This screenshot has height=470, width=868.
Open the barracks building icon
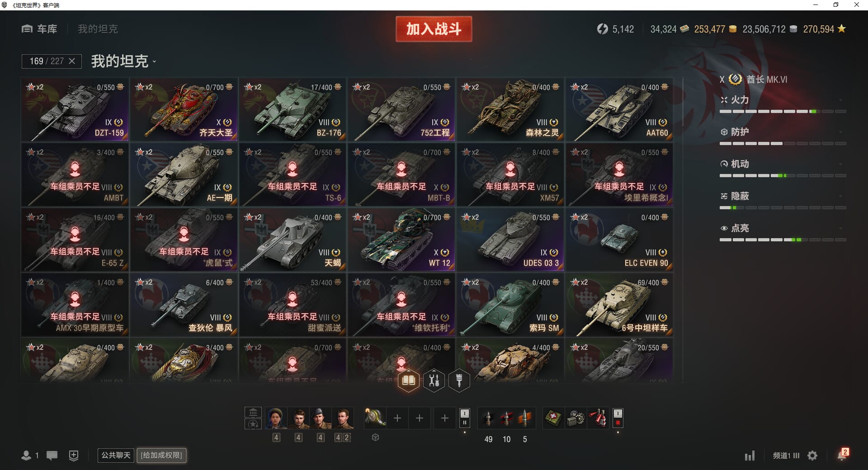(253, 412)
